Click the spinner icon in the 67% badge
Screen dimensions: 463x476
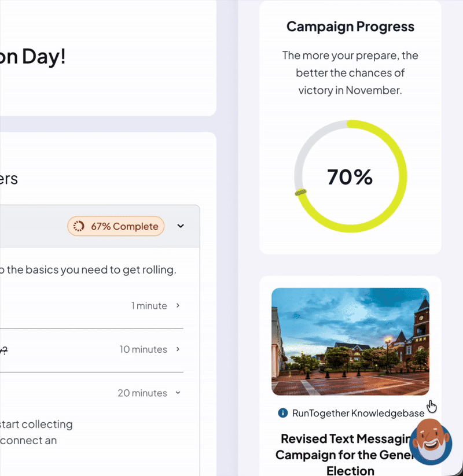(79, 227)
